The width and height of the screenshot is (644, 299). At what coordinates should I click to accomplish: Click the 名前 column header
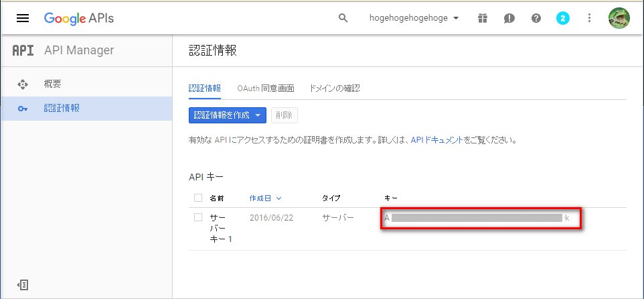coord(216,198)
